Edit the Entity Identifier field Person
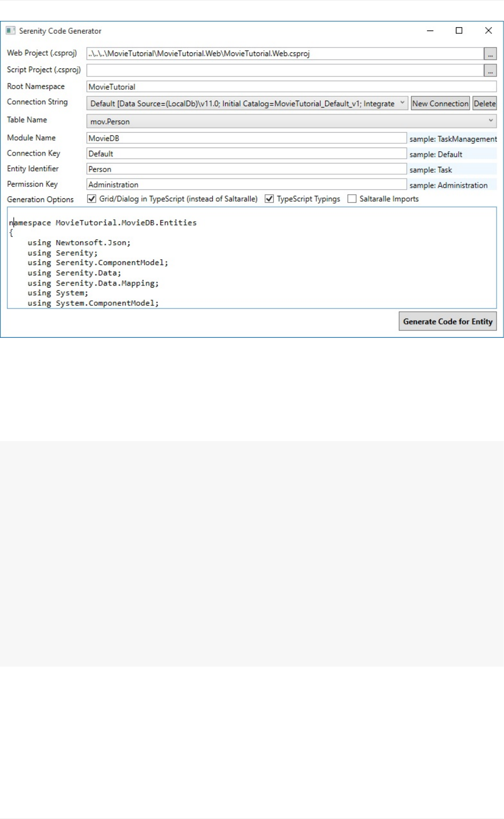The width and height of the screenshot is (504, 819). [x=246, y=169]
